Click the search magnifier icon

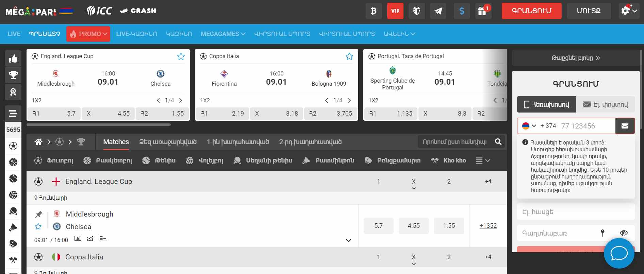[498, 142]
